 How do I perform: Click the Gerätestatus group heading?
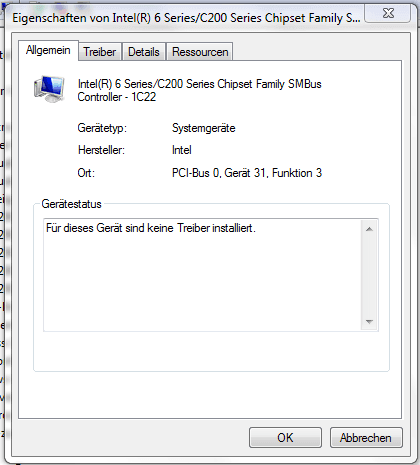[71, 204]
